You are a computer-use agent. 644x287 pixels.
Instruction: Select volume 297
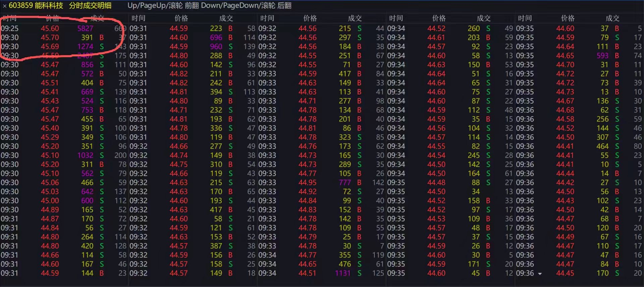click(345, 38)
